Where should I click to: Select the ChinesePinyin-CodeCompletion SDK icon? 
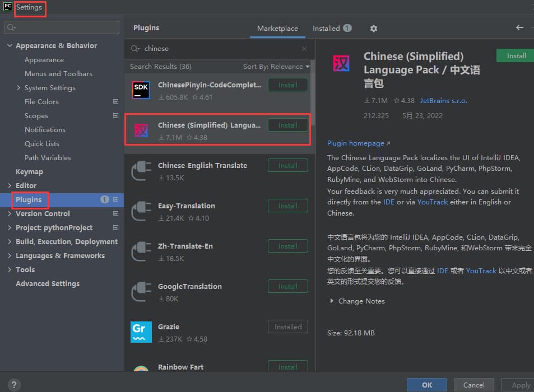pos(141,90)
